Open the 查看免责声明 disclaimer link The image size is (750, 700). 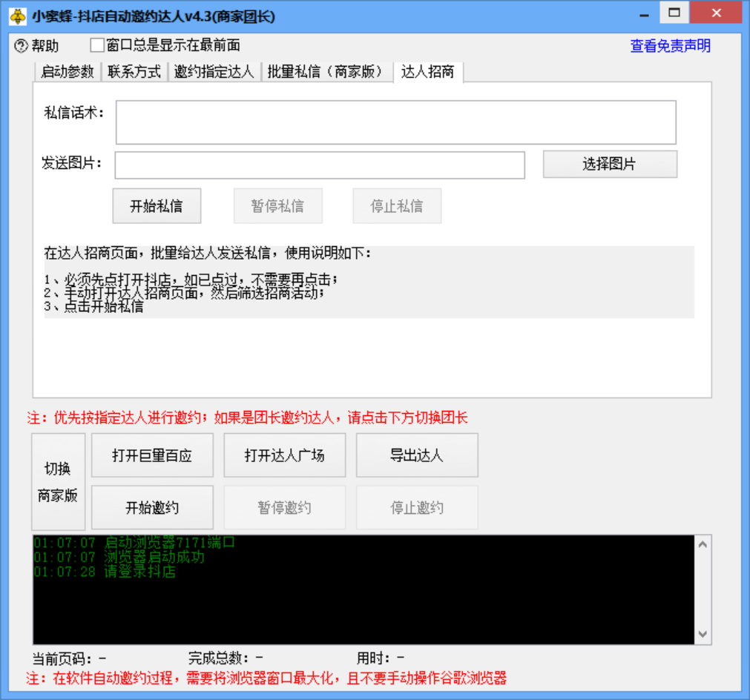point(669,46)
